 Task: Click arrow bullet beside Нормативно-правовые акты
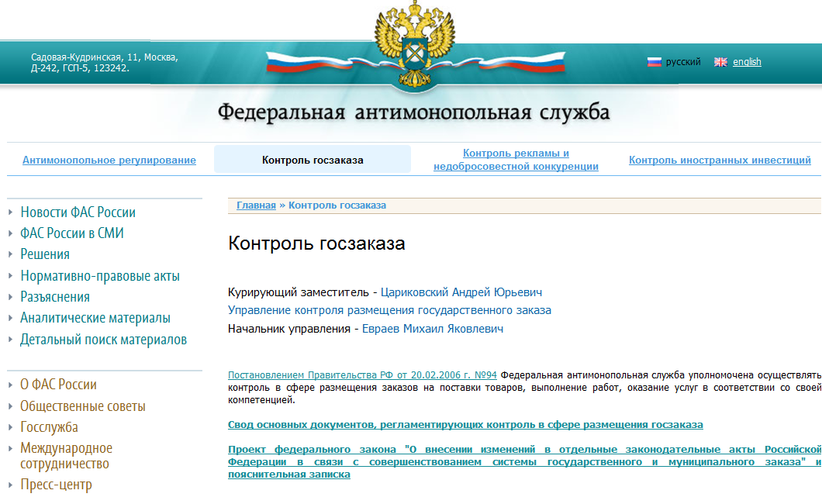11,275
